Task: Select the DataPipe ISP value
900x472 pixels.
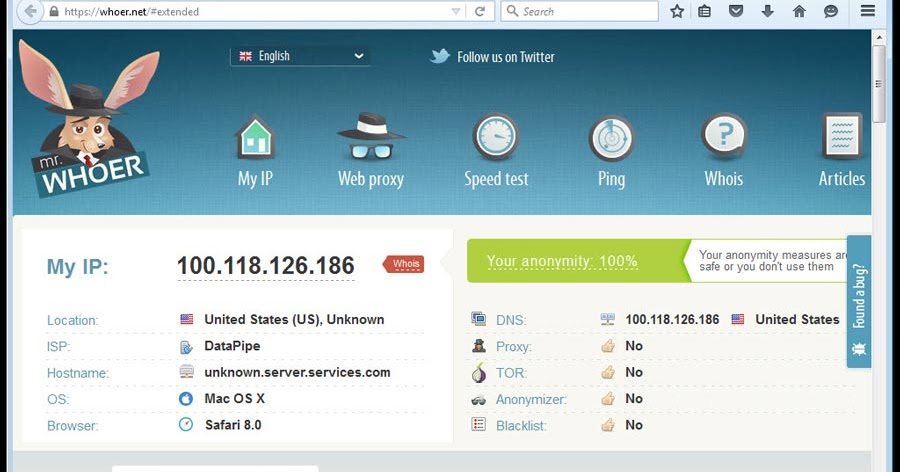Action: tap(232, 346)
